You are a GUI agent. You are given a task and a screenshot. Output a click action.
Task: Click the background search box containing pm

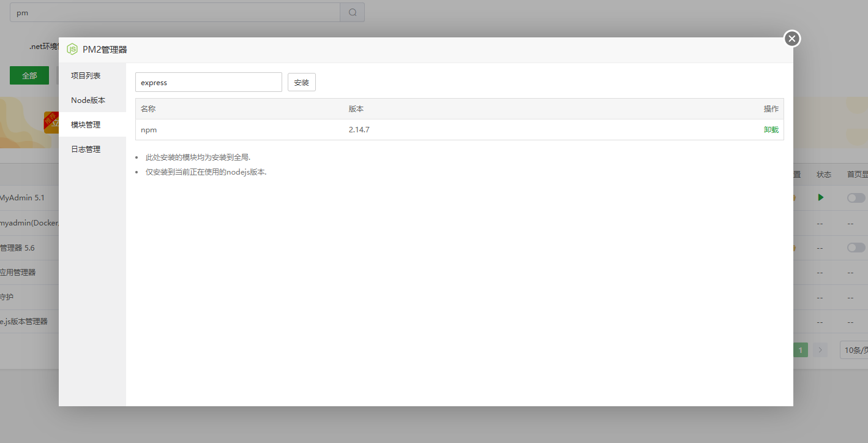click(x=175, y=12)
